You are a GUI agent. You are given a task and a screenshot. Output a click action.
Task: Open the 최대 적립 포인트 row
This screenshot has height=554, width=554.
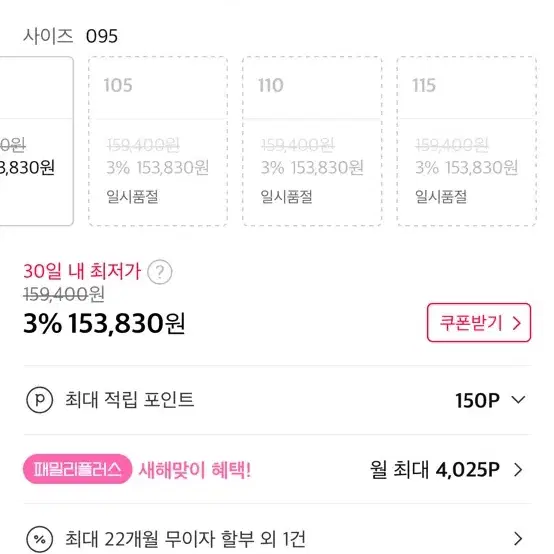click(x=277, y=400)
